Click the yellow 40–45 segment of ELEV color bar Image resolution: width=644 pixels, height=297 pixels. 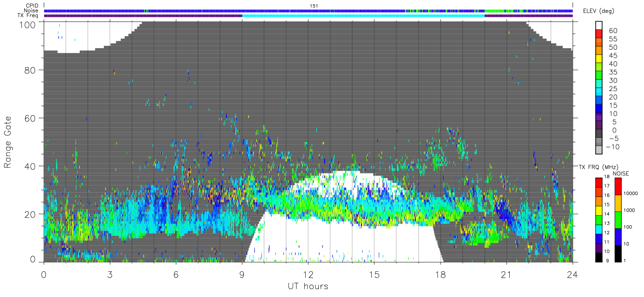(599, 59)
